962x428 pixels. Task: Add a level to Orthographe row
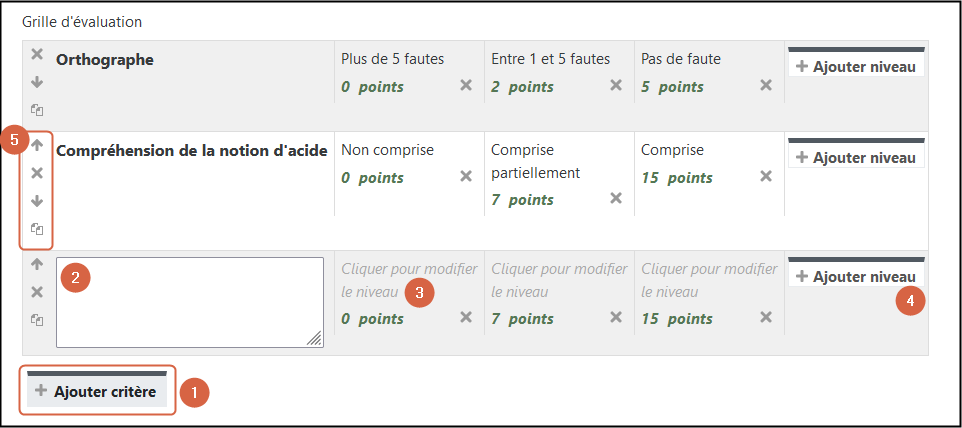(x=856, y=67)
